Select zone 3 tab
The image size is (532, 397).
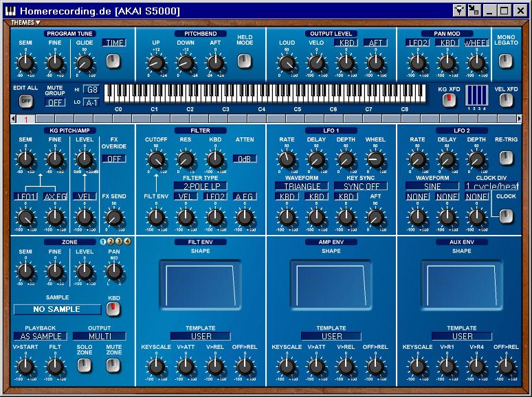tap(119, 241)
